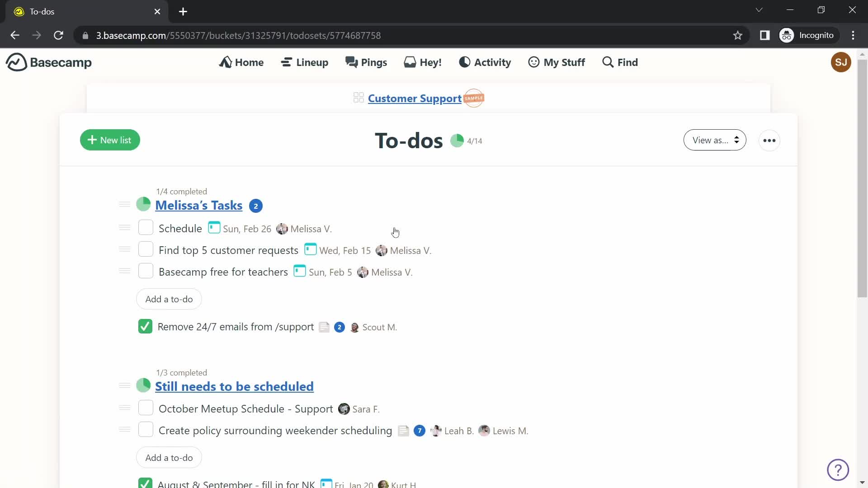Click the three-dot overflow menu icon
Image resolution: width=868 pixels, height=488 pixels.
[x=769, y=140]
